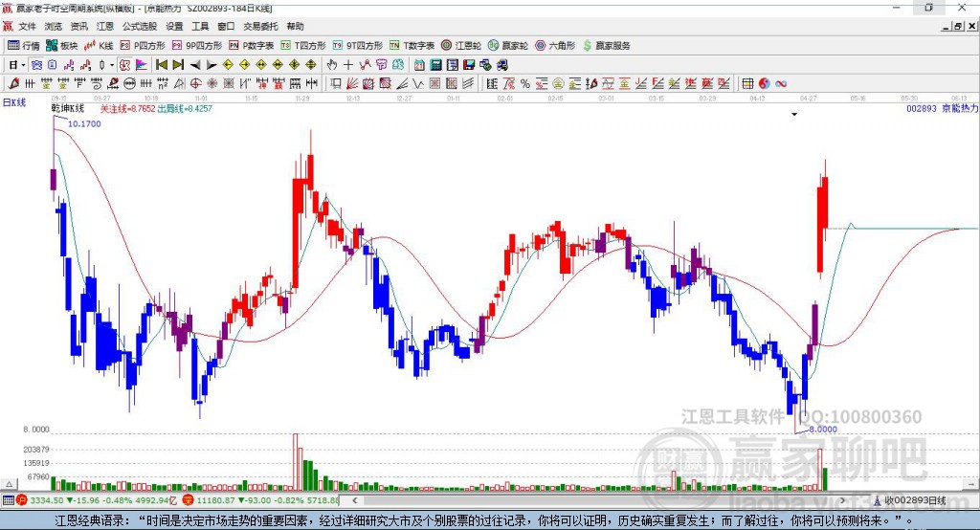Screen dimensions: 980x530
Task: Toggle the percent % line tool
Action: [525, 84]
